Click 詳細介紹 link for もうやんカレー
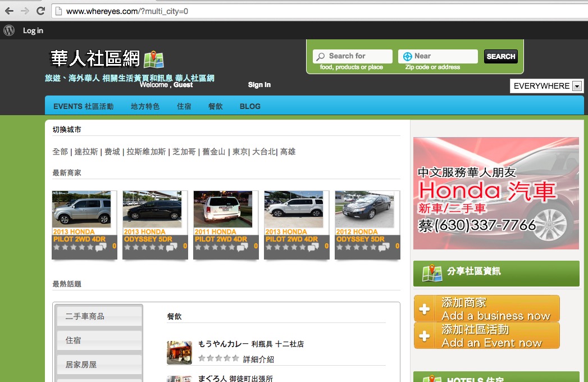The height and width of the screenshot is (382, 588). coord(258,359)
